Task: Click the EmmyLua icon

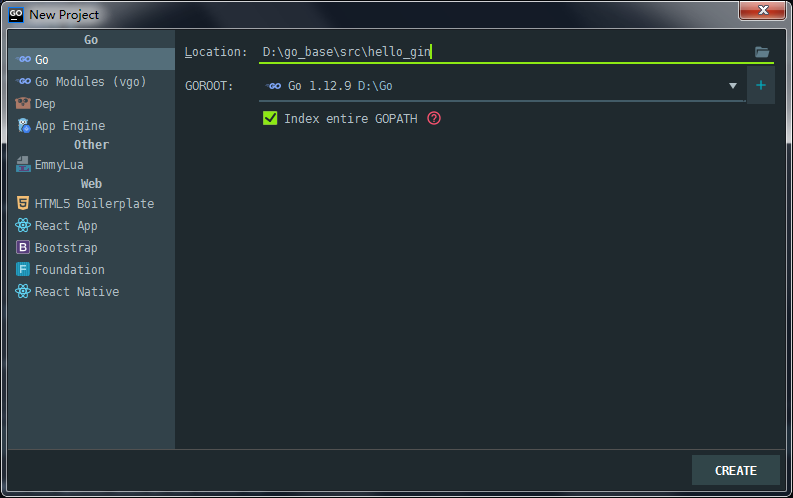Action: [23, 164]
